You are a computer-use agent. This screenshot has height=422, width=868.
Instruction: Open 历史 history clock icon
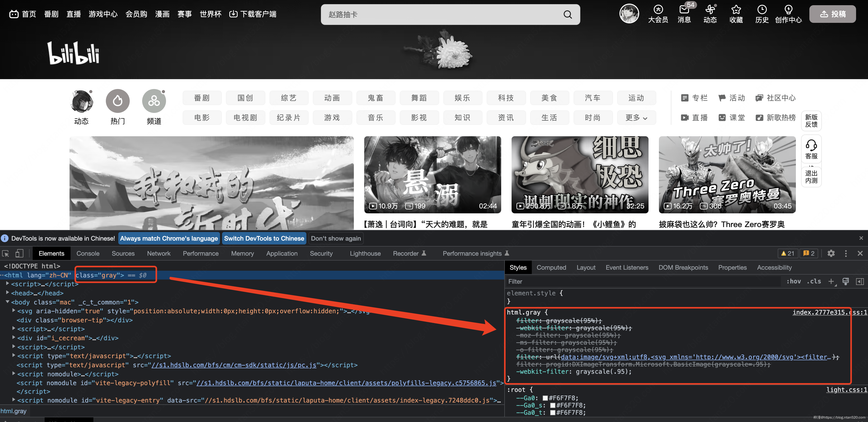(x=762, y=14)
